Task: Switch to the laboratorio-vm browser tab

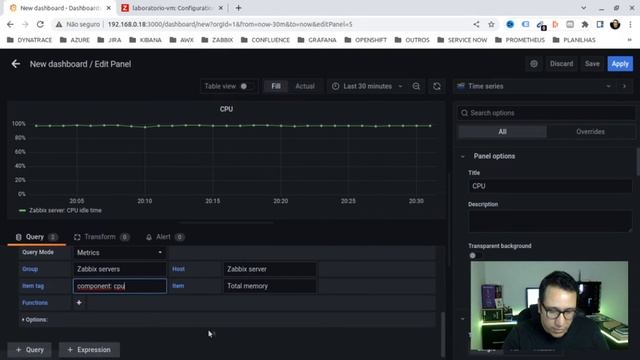Action: pos(172,8)
